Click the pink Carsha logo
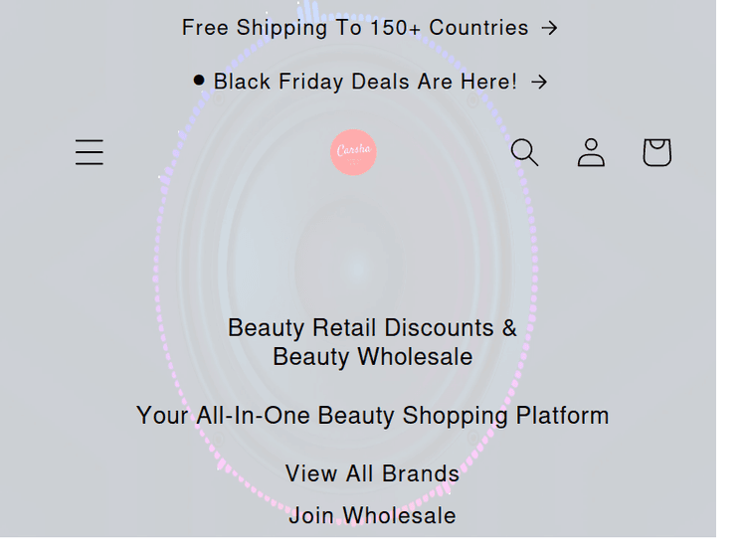746x560 pixels. pyautogui.click(x=353, y=152)
